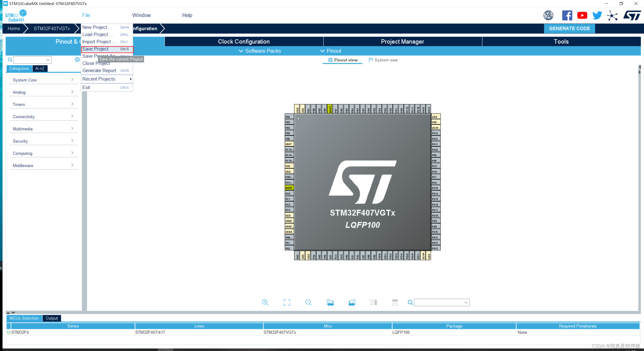The width and height of the screenshot is (644, 351).
Task: Open the MCUs Selection tab
Action: 24,318
